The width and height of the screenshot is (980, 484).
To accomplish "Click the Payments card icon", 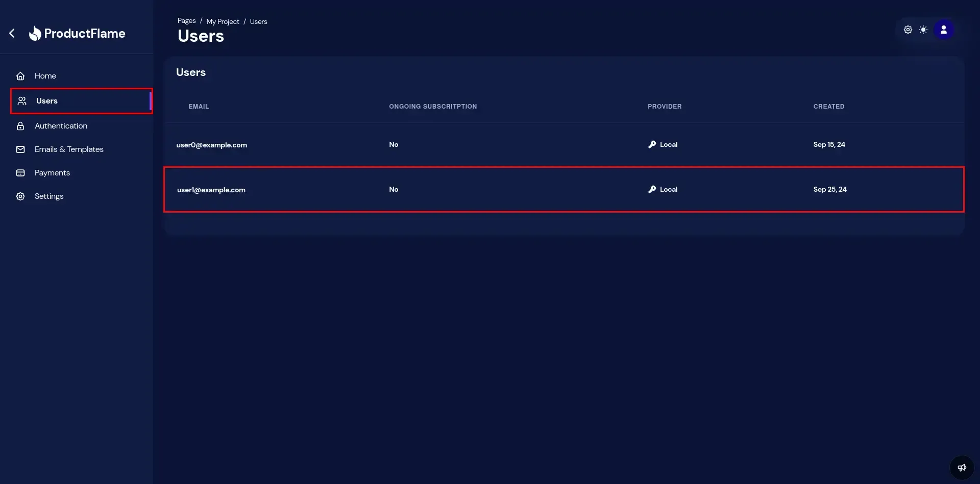I will (20, 173).
